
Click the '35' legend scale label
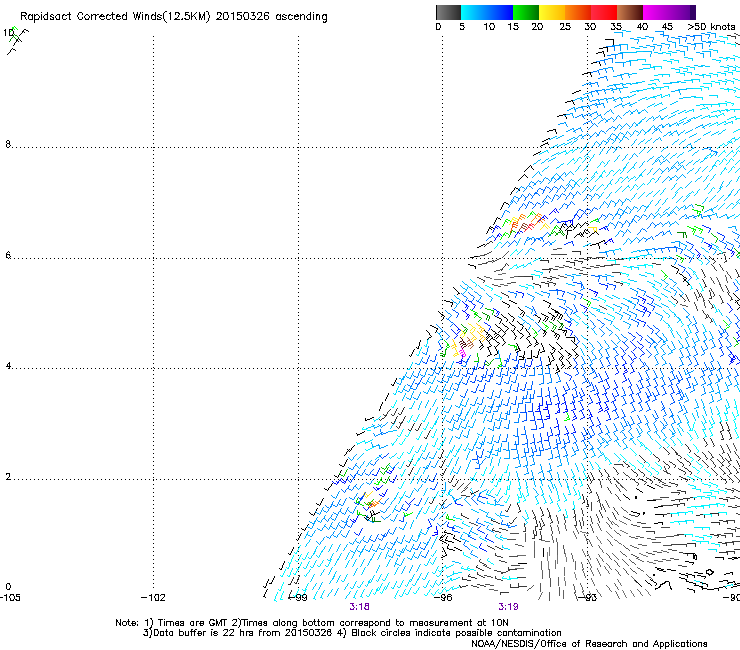pos(616,27)
